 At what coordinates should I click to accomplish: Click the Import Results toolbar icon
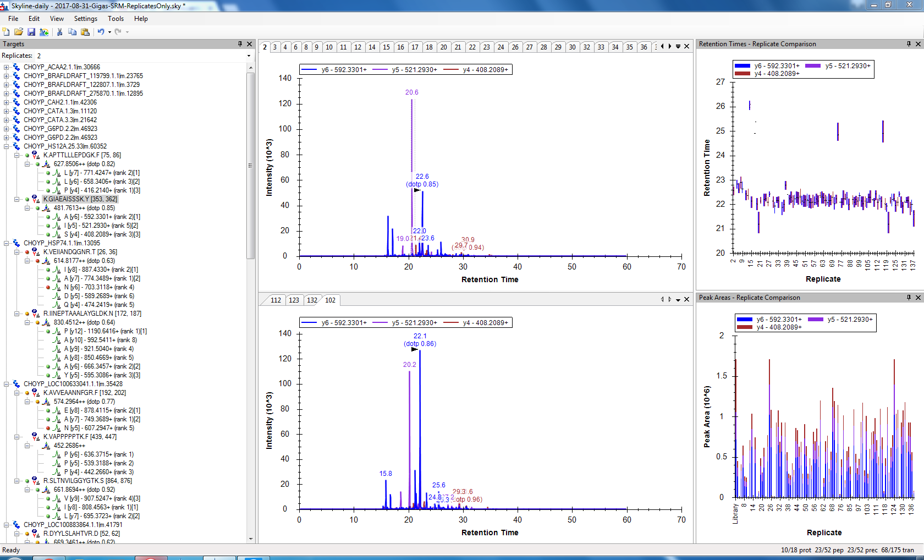[44, 32]
